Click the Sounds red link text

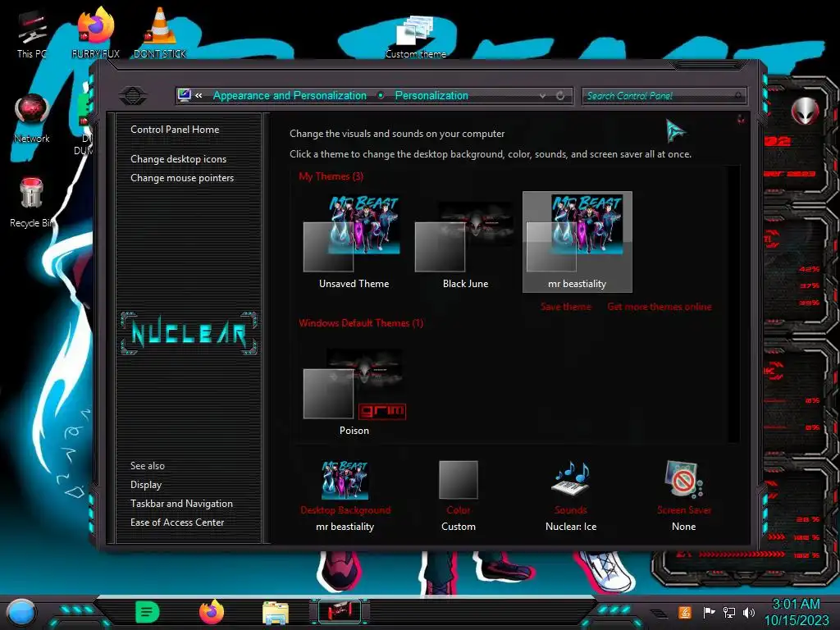(x=571, y=510)
